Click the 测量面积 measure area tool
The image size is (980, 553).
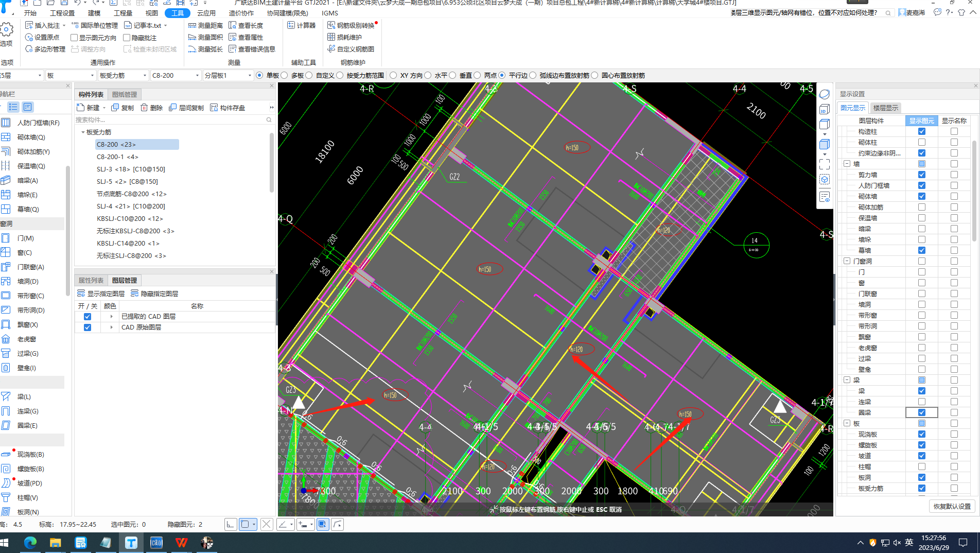point(205,37)
